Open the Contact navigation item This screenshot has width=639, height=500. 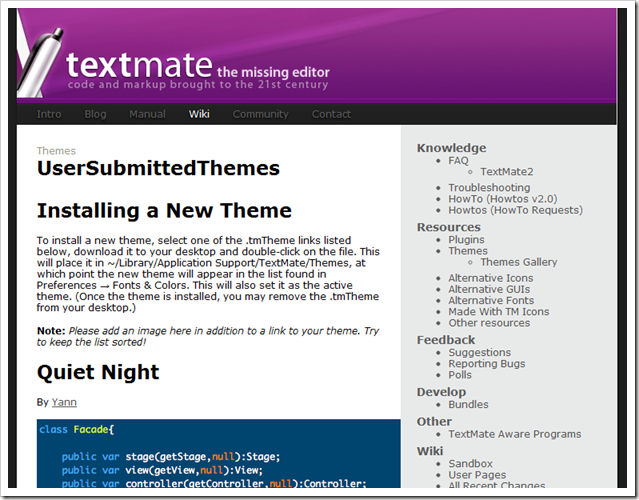(331, 114)
